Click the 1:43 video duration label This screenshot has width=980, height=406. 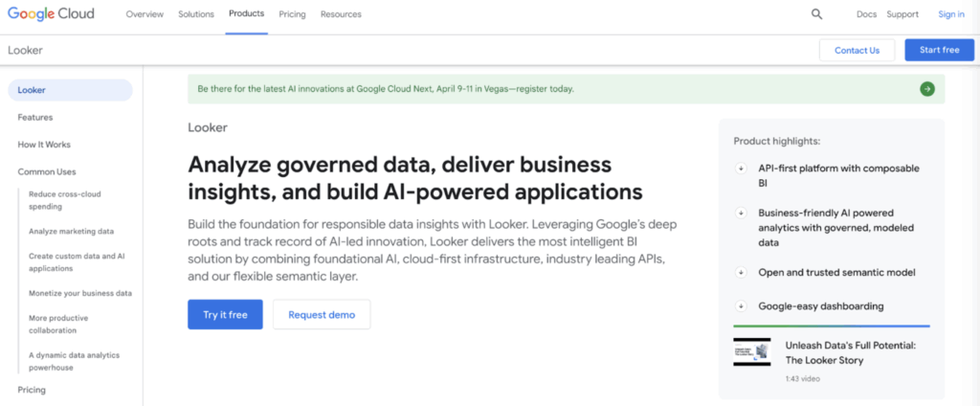803,379
